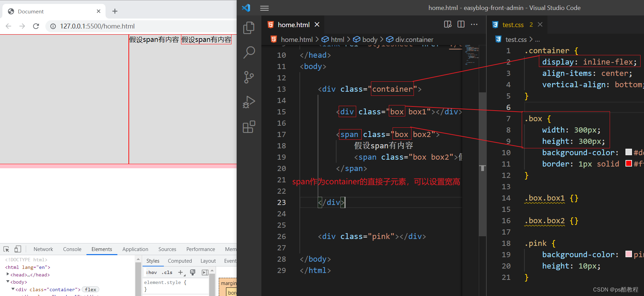Click the home.html breadcrumb item
The image size is (644, 296).
tap(297, 39)
